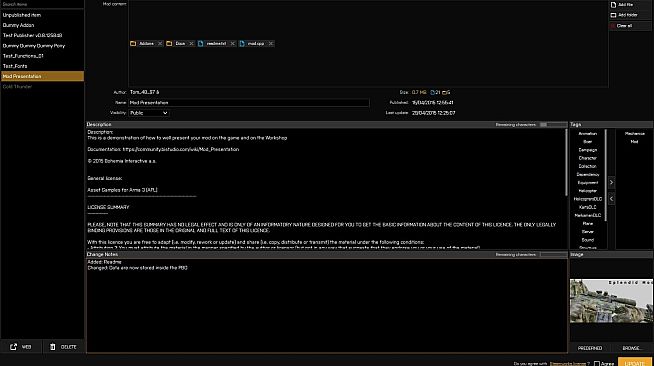Select Cold Thunder item
Screen dimensions: 654x366
pyautogui.click(x=42, y=87)
